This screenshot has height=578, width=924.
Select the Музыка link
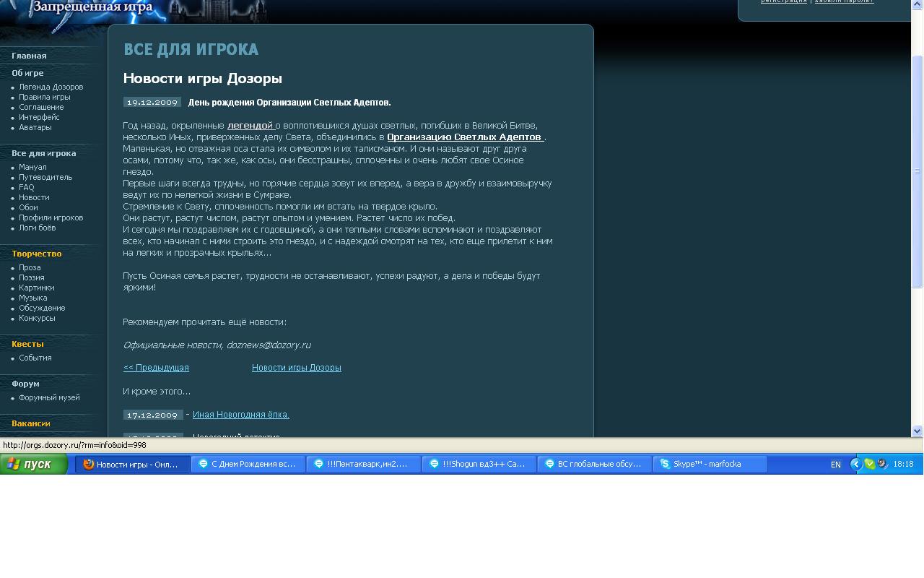coord(33,298)
